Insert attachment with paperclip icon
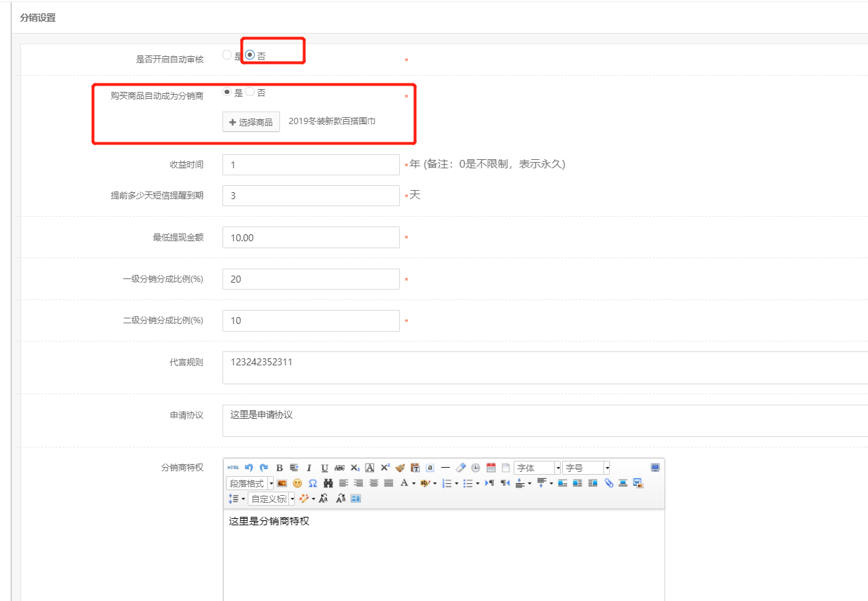868x601 pixels. coord(608,483)
